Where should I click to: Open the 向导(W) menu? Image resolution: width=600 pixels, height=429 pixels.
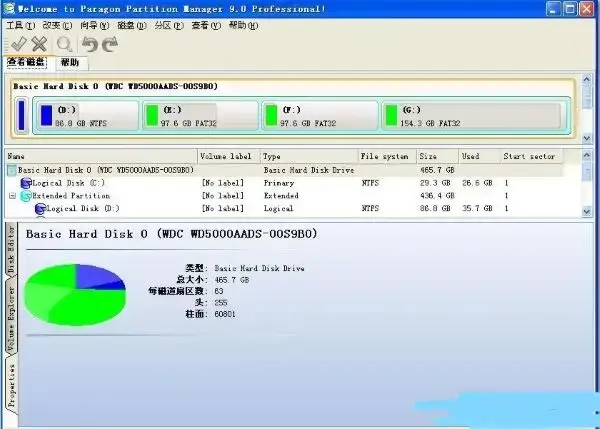click(95, 26)
